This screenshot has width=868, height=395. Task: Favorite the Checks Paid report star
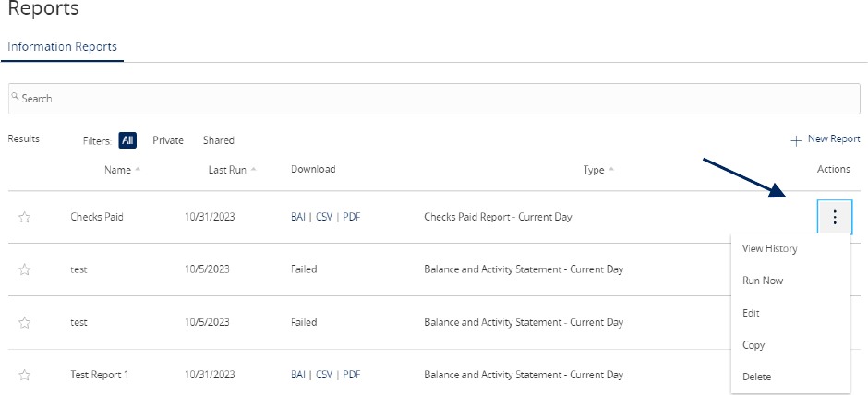[x=24, y=218]
